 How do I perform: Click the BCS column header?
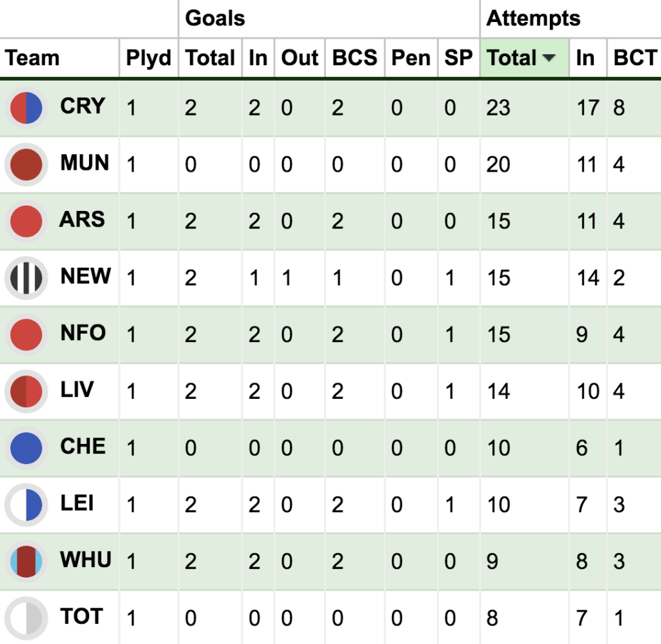point(354,58)
